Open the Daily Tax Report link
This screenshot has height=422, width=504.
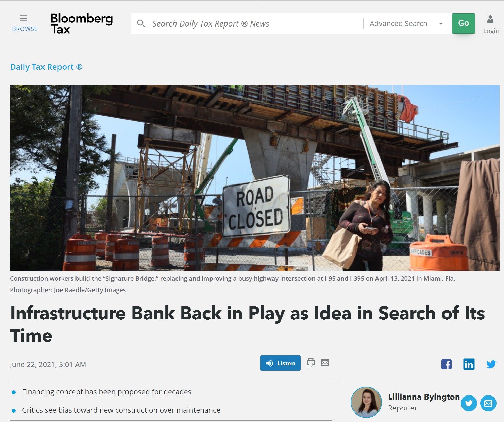pyautogui.click(x=46, y=67)
